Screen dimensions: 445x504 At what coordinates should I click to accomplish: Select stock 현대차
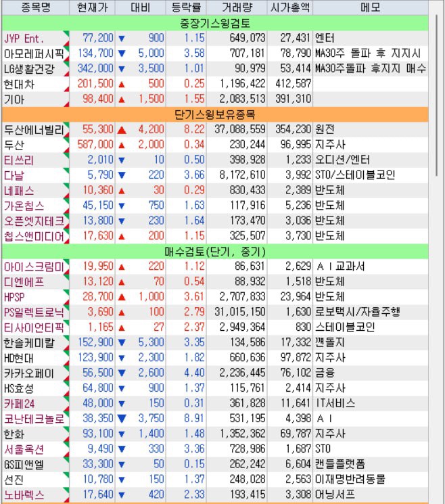tap(35, 84)
